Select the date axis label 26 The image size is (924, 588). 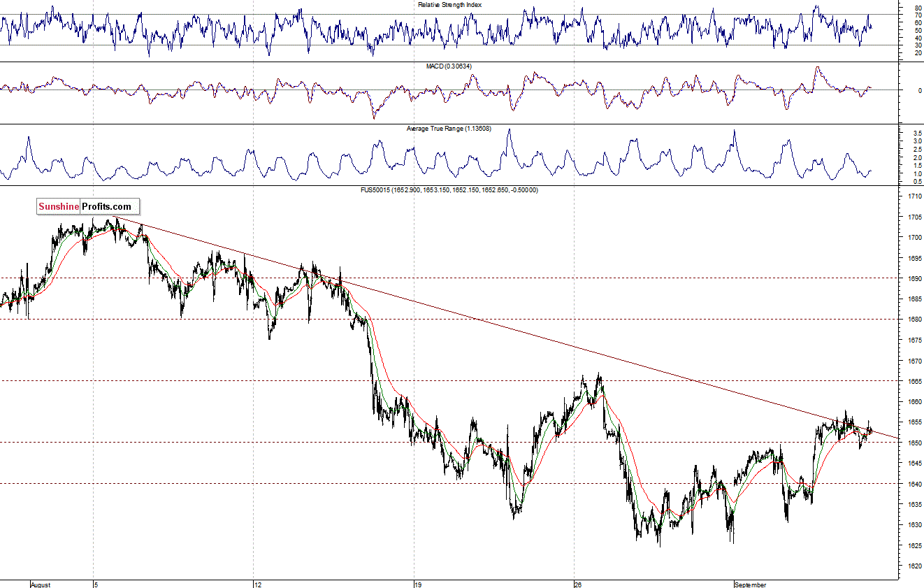pos(578,584)
